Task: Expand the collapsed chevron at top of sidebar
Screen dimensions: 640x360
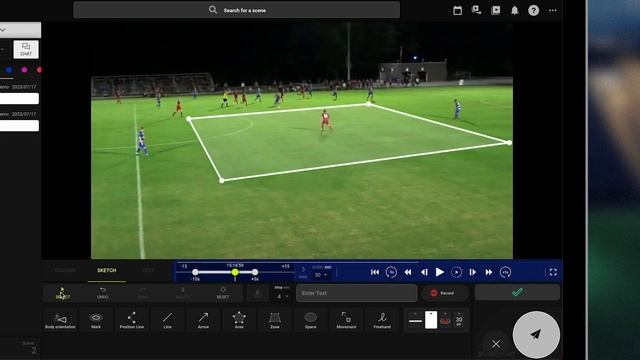Action: pyautogui.click(x=3, y=29)
